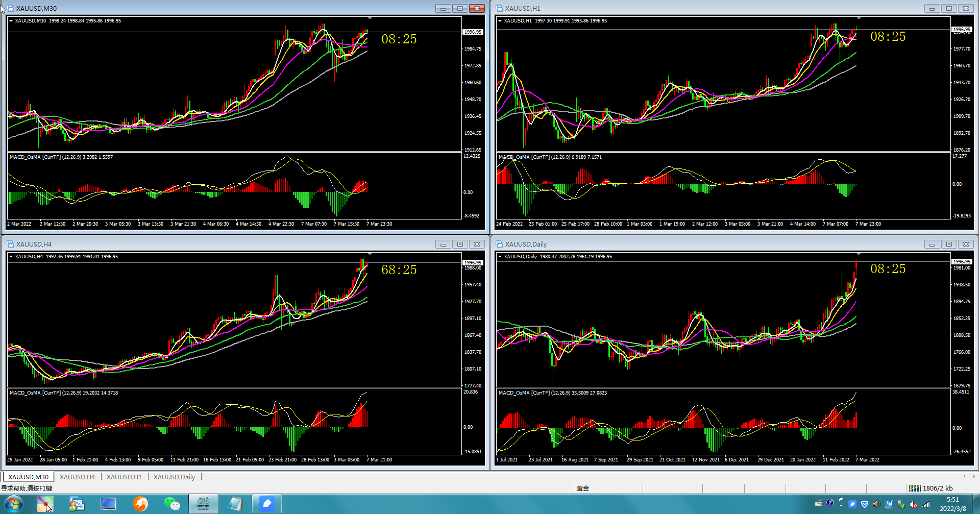Expand the arrow beside XAUUSD,H4 chart label
Image resolution: width=980 pixels, height=514 pixels.
coord(11,257)
